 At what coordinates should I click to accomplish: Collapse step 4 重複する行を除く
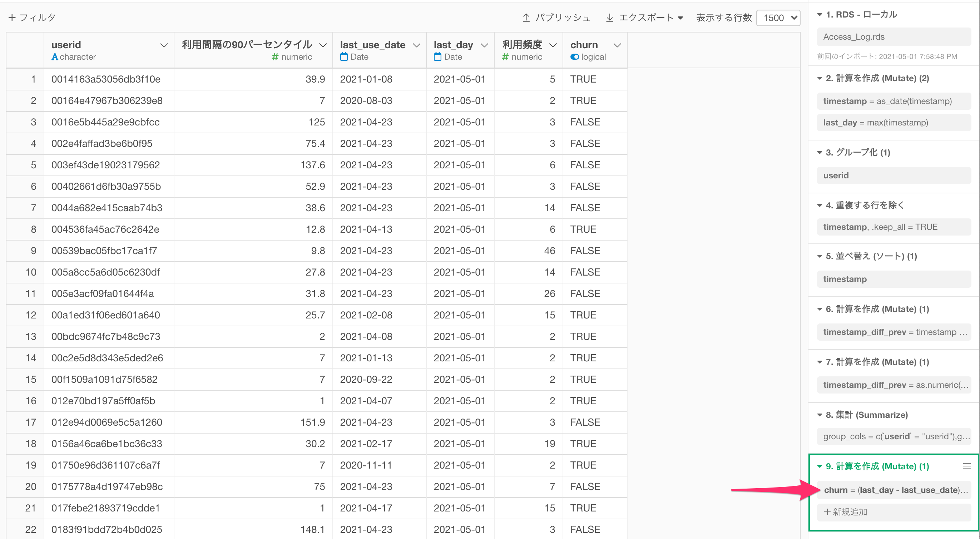820,206
